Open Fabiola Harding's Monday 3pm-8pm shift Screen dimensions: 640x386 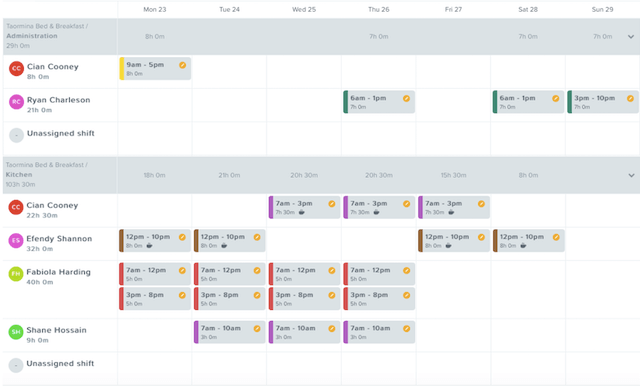155,299
